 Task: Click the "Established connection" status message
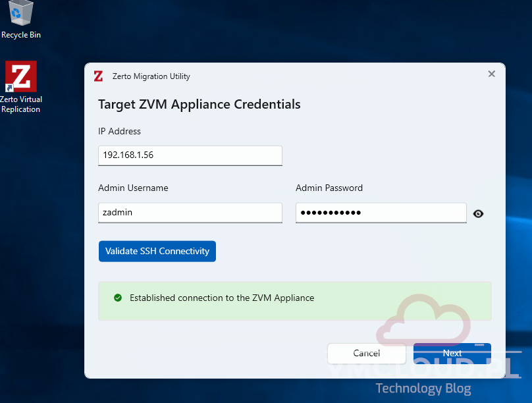222,298
